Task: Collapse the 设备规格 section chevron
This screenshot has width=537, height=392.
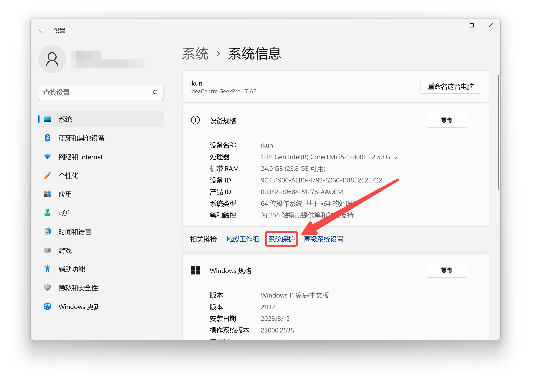Action: [478, 120]
